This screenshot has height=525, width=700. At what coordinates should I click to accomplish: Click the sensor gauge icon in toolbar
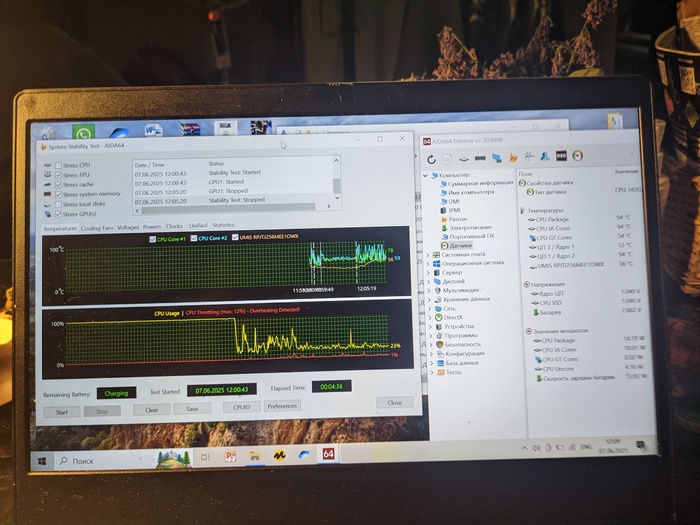point(575,156)
